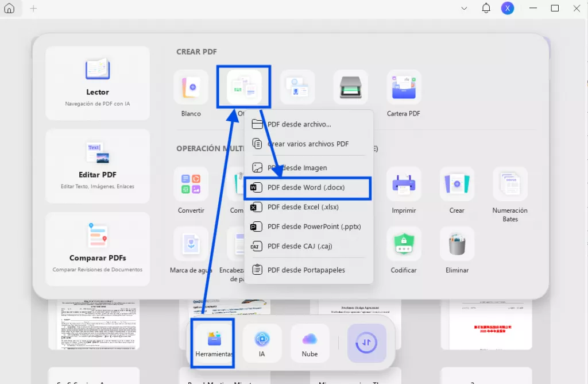Click the scanner icon in Crear PDF
This screenshot has height=384, width=588.
click(x=351, y=87)
